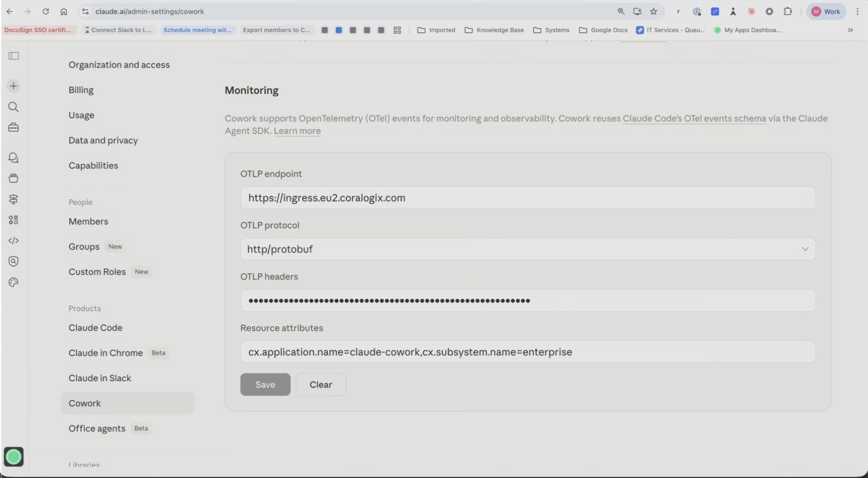Click the code brackets icon in sidebar

[x=14, y=241]
